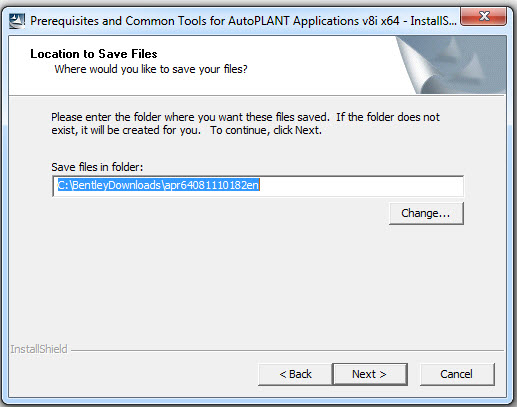
Task: Click the Location to Save Files heading
Action: click(94, 54)
